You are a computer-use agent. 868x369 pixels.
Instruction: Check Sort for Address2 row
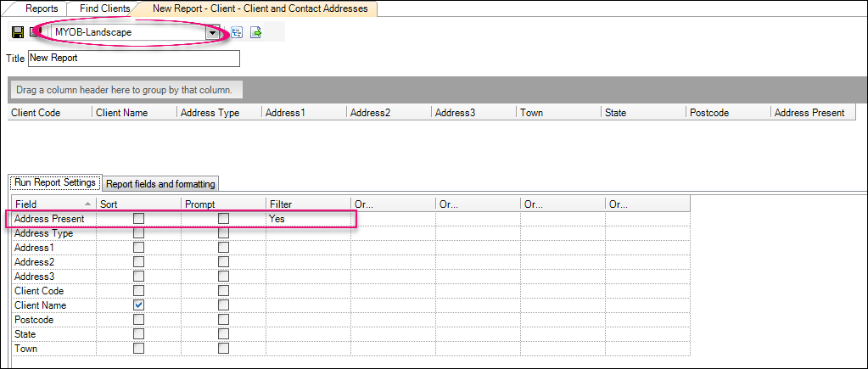point(138,262)
